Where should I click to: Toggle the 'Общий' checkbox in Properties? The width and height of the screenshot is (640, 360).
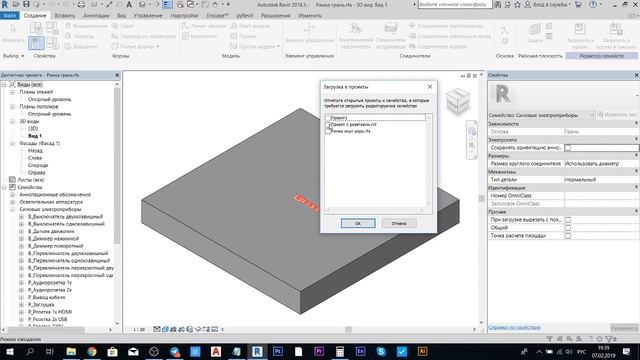[x=568, y=228]
